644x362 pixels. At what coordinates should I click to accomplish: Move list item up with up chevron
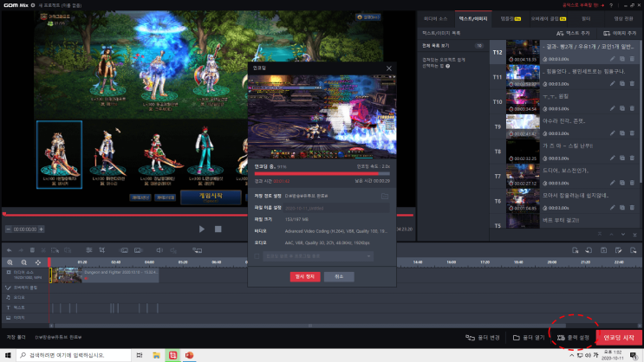(612, 235)
